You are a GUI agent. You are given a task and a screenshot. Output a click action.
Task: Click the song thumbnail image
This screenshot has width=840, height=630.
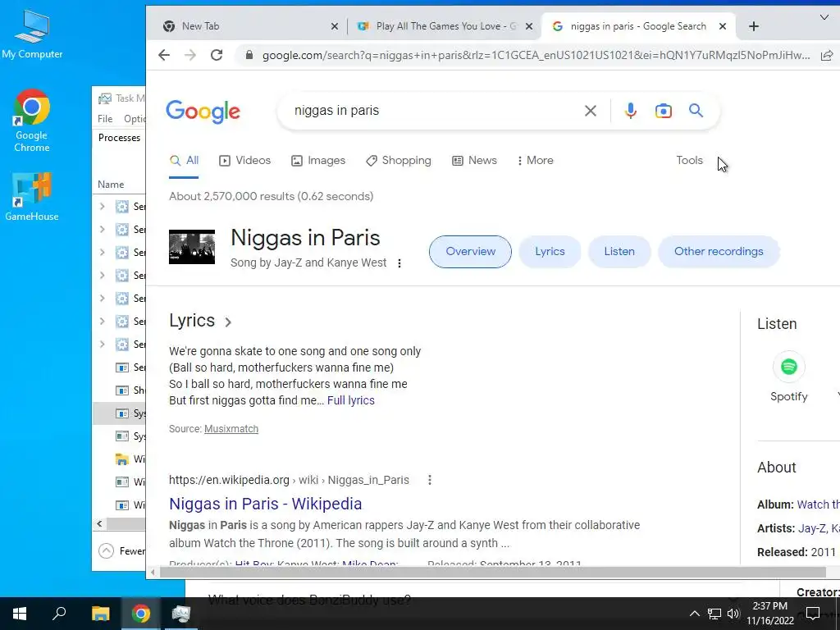click(192, 247)
